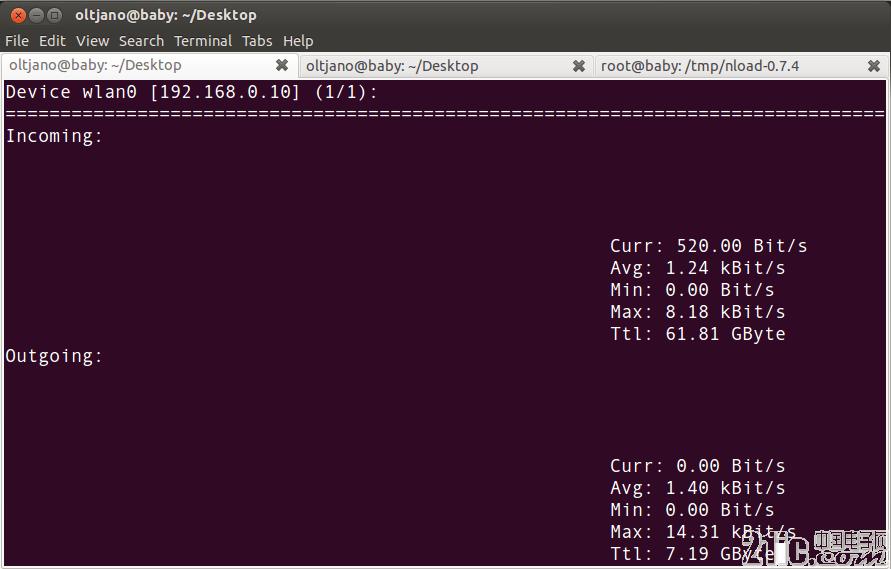Close the first oltjano@baby Desktop tab
Screen dimensions: 891x569
pos(282,66)
